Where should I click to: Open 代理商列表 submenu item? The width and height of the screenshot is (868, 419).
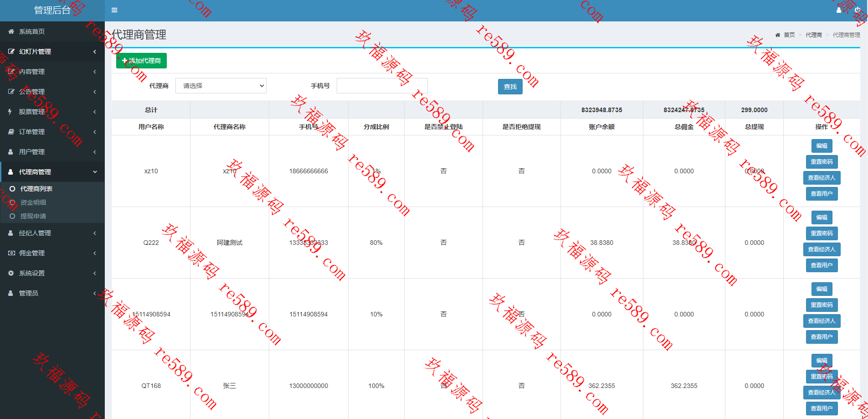[x=52, y=189]
